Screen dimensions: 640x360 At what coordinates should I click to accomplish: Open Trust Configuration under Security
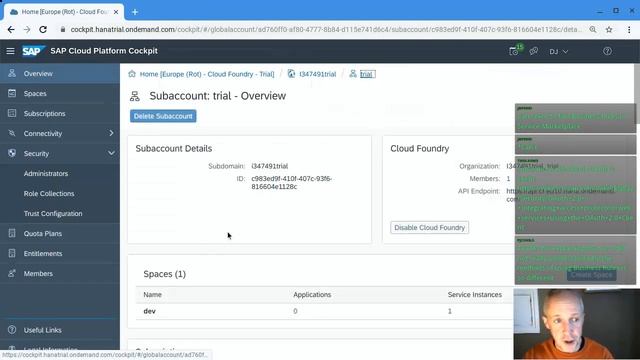[60, 213]
